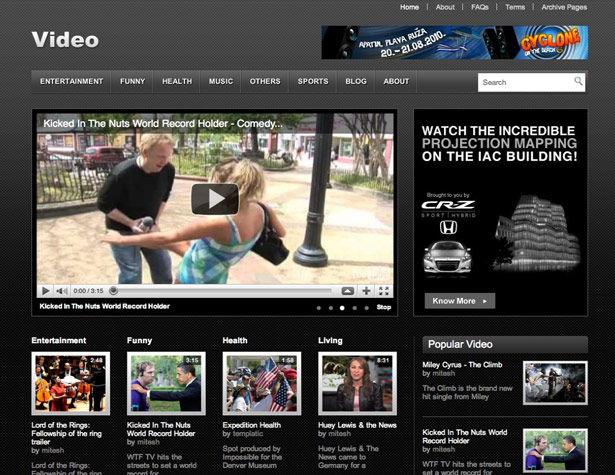Screen dimensions: 615x475
Task: Click the Cyclone banner advertisement
Action: [455, 42]
